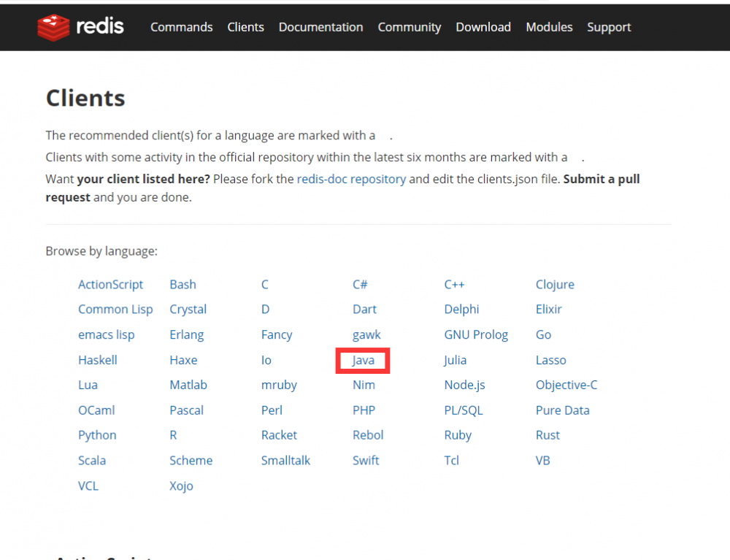Viewport: 730px width, 560px height.
Task: Open the D language link
Action: point(266,310)
